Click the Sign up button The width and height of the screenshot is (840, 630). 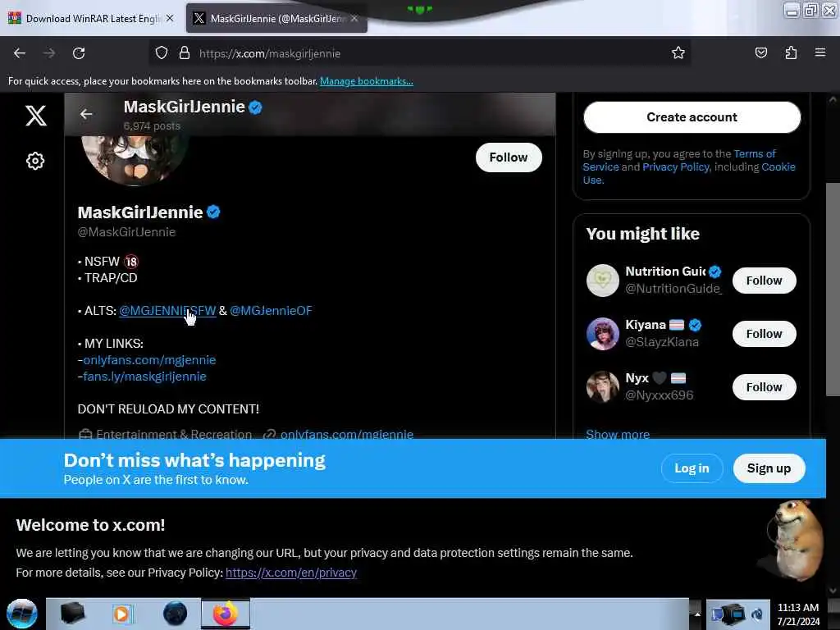[x=769, y=468]
